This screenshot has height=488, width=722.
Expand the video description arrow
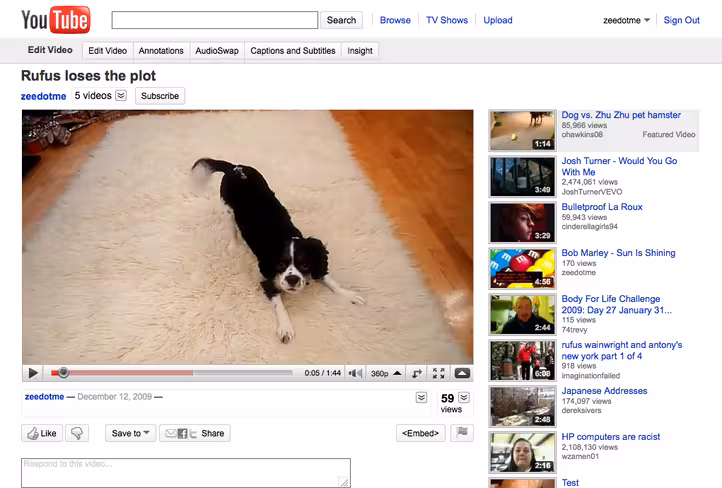[x=421, y=397]
